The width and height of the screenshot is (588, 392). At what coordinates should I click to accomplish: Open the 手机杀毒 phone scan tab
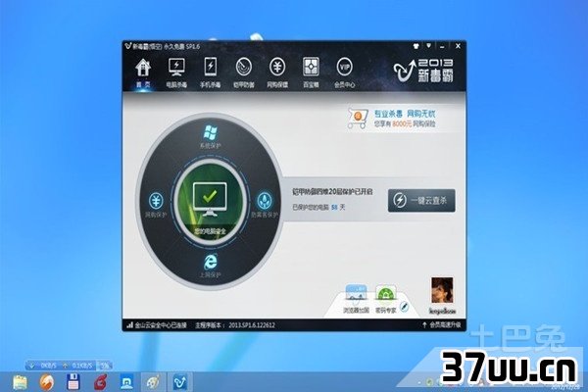pos(210,73)
